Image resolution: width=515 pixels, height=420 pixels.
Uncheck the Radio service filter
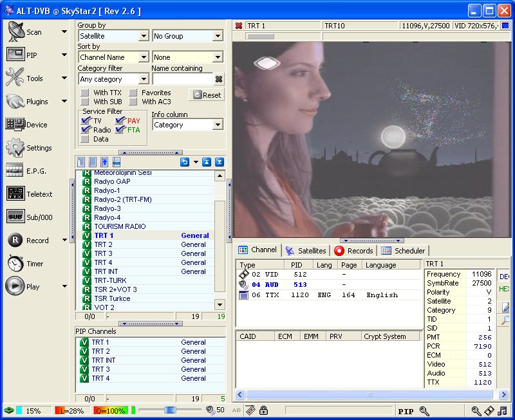(86, 130)
